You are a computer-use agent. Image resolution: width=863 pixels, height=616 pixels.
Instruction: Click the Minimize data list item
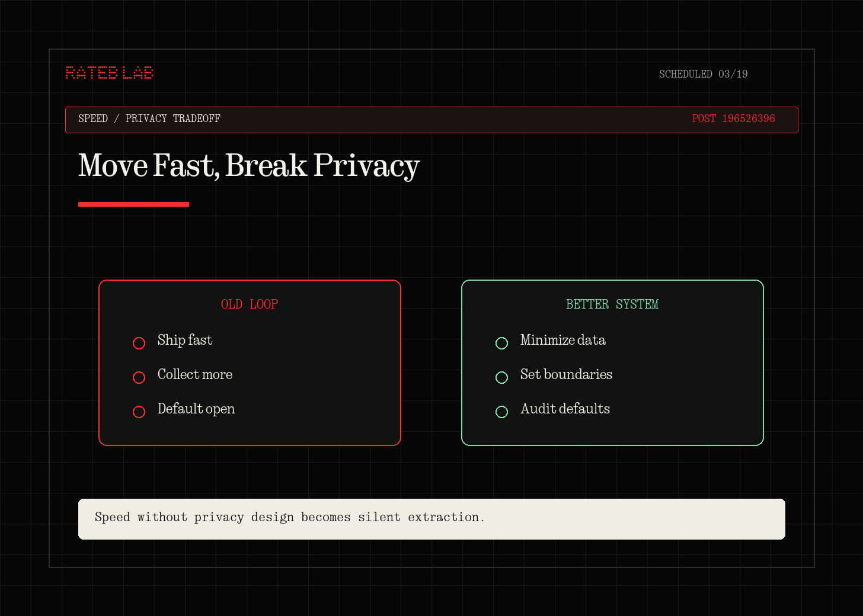(563, 340)
